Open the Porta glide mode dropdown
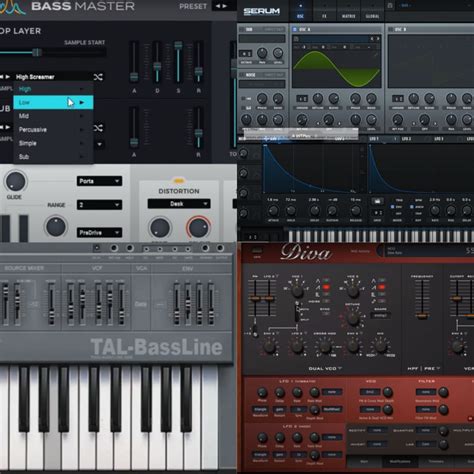Image resolution: width=474 pixels, height=474 pixels. [99, 181]
